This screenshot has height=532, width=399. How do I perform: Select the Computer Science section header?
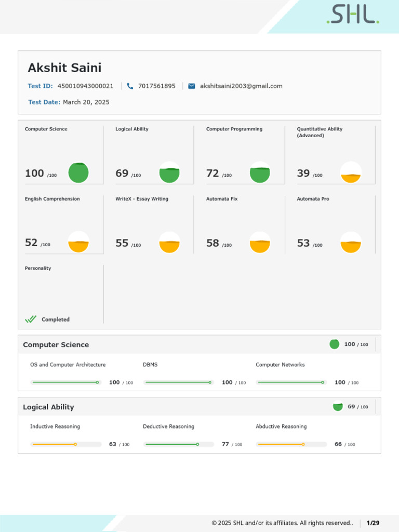pos(56,345)
